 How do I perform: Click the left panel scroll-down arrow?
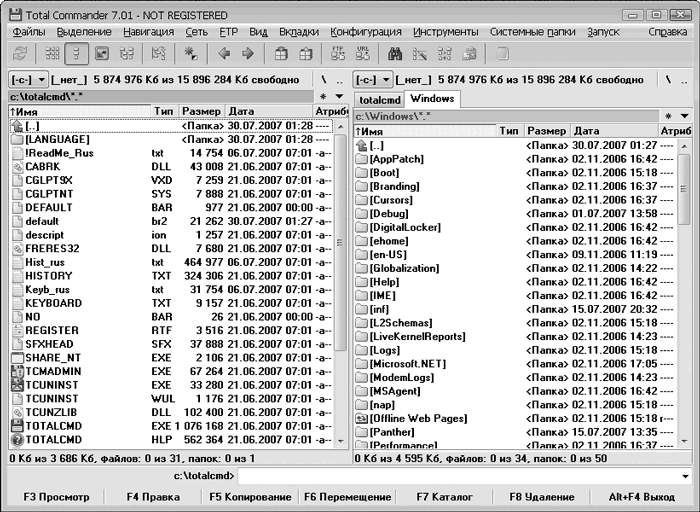point(340,441)
